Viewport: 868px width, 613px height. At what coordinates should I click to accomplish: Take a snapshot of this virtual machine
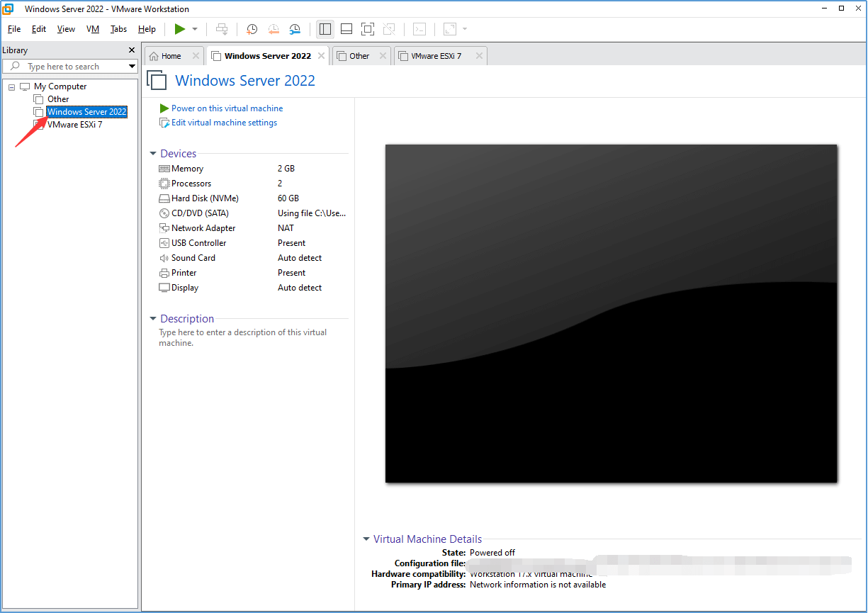(252, 29)
